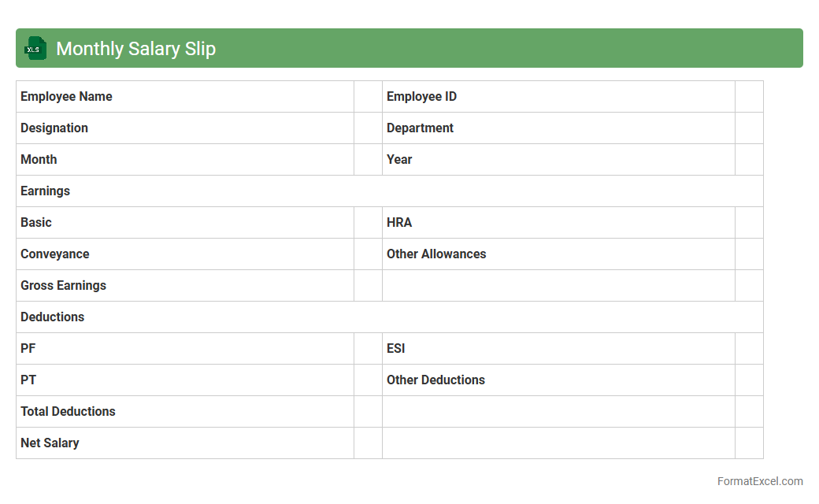Click the Gross Earnings value cell
Image resolution: width=819 pixels, height=504 pixels.
pyautogui.click(x=368, y=286)
